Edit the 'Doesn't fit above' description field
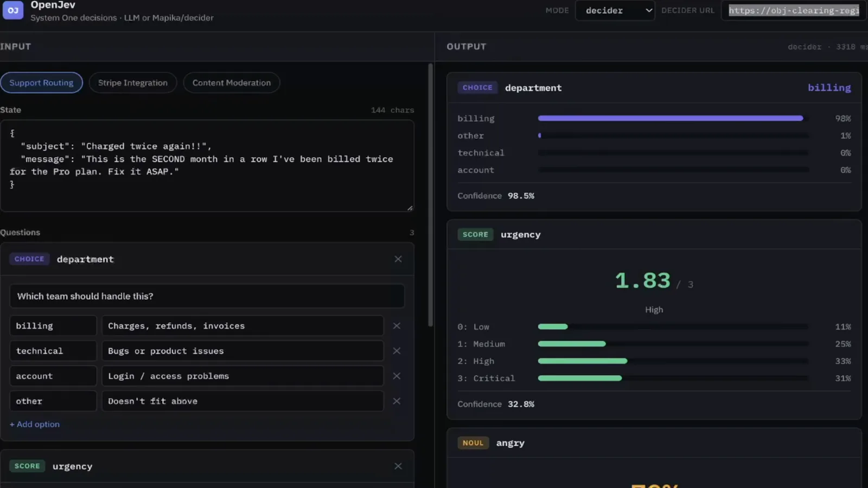 (242, 401)
